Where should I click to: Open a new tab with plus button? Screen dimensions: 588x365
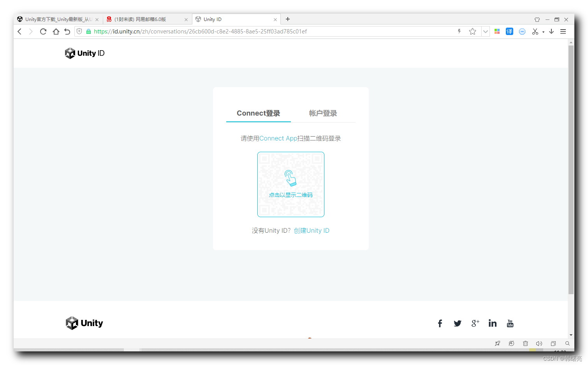tap(288, 19)
